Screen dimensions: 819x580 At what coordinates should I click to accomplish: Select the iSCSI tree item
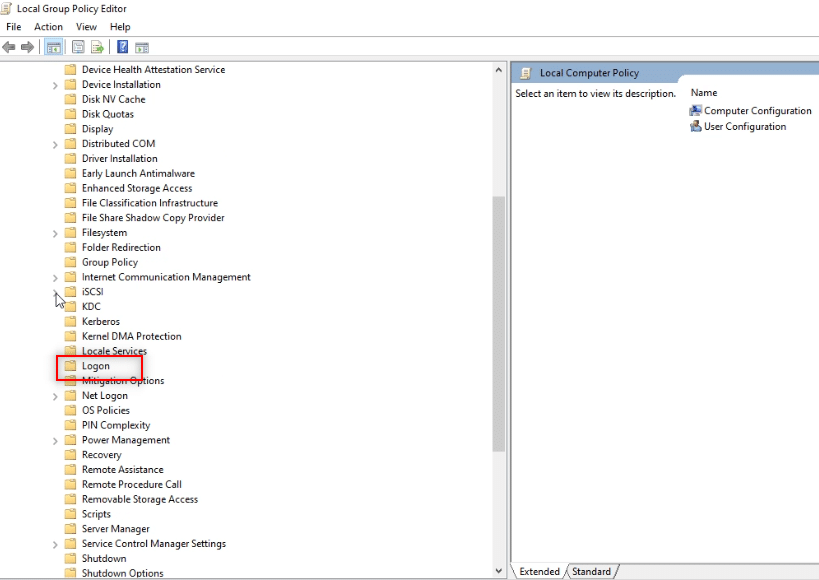point(92,292)
